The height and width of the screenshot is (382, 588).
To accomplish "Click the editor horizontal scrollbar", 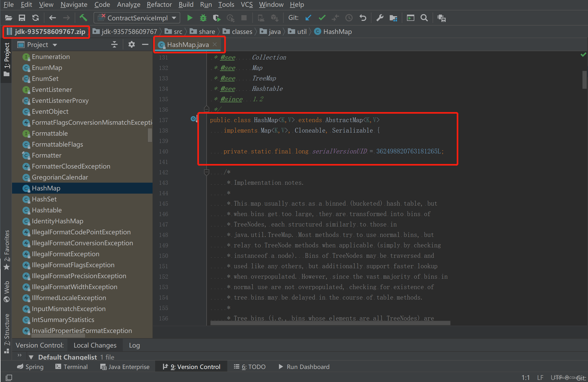I will pos(330,323).
